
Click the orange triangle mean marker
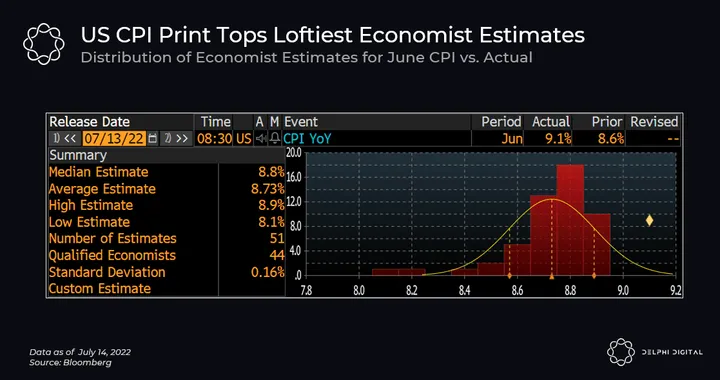[x=552, y=277]
